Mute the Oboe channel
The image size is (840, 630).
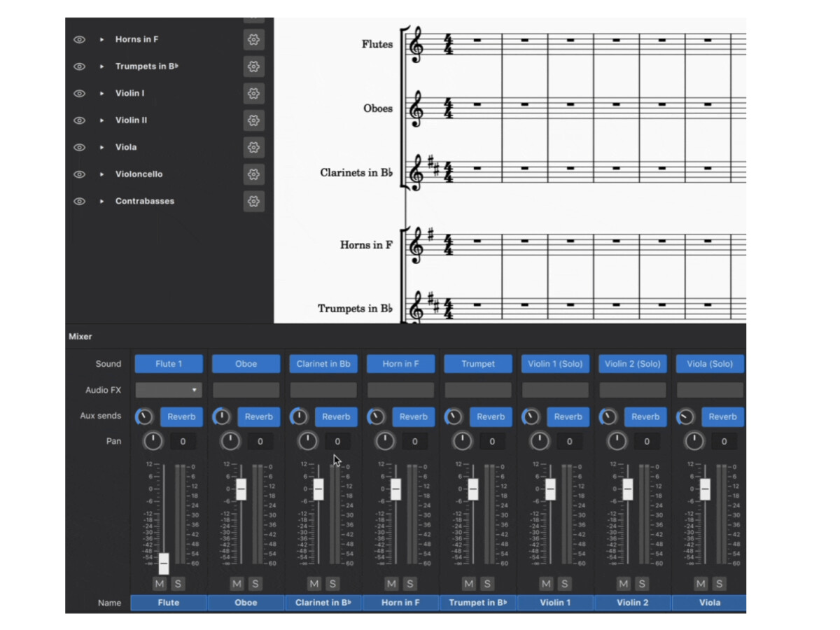point(237,584)
